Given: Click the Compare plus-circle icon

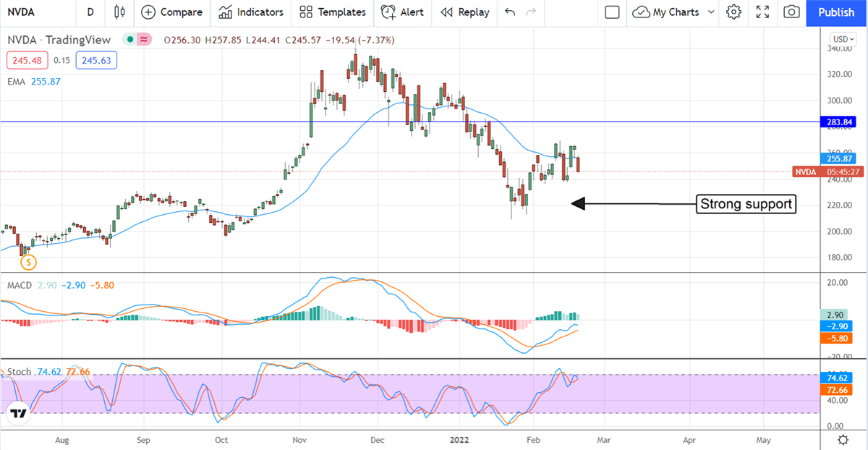Looking at the screenshot, I should tap(148, 12).
